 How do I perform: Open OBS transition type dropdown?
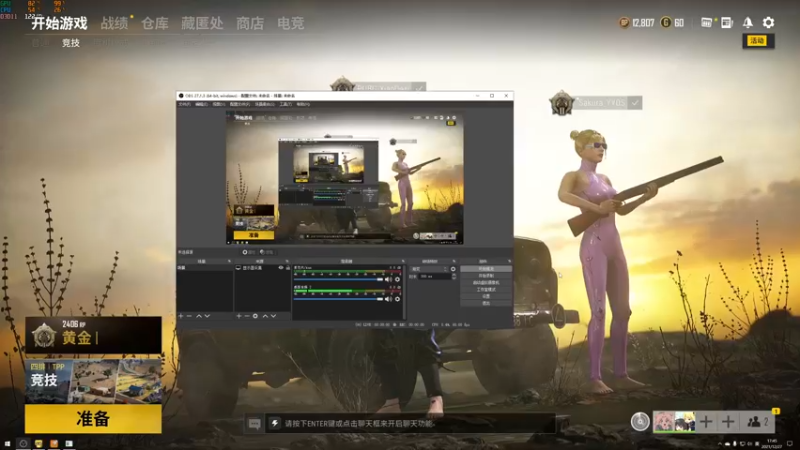pos(429,269)
